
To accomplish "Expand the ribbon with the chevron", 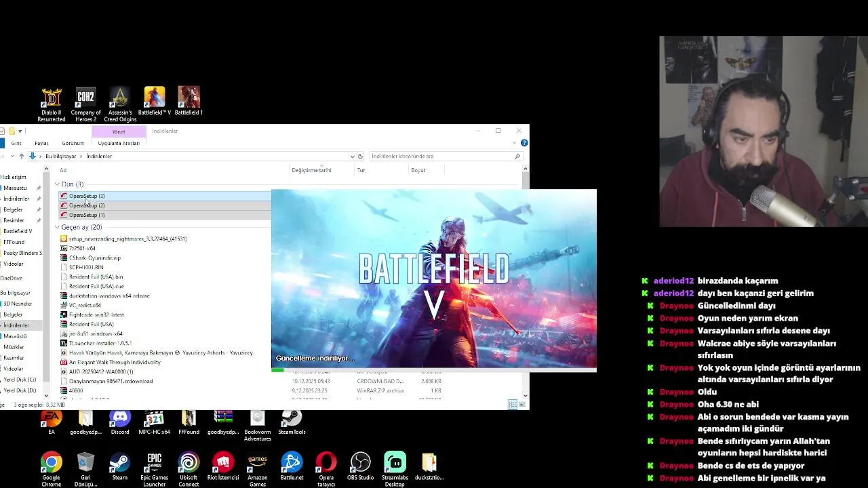I will pos(515,143).
